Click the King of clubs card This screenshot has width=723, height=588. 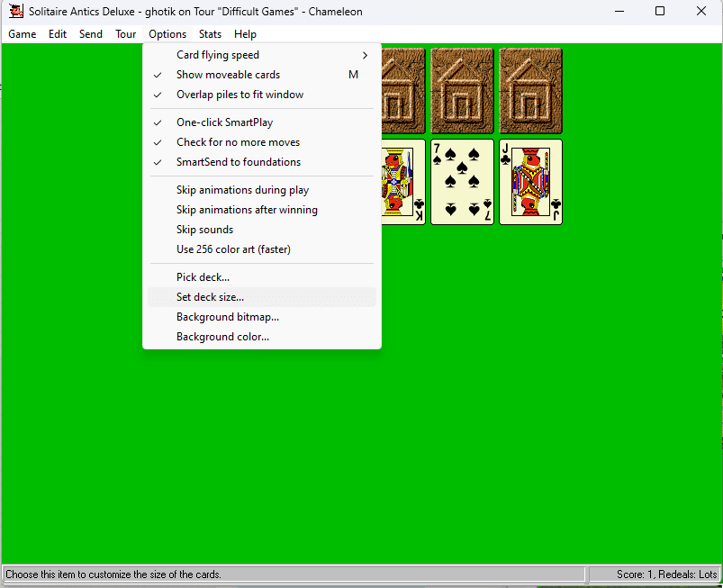[x=403, y=182]
